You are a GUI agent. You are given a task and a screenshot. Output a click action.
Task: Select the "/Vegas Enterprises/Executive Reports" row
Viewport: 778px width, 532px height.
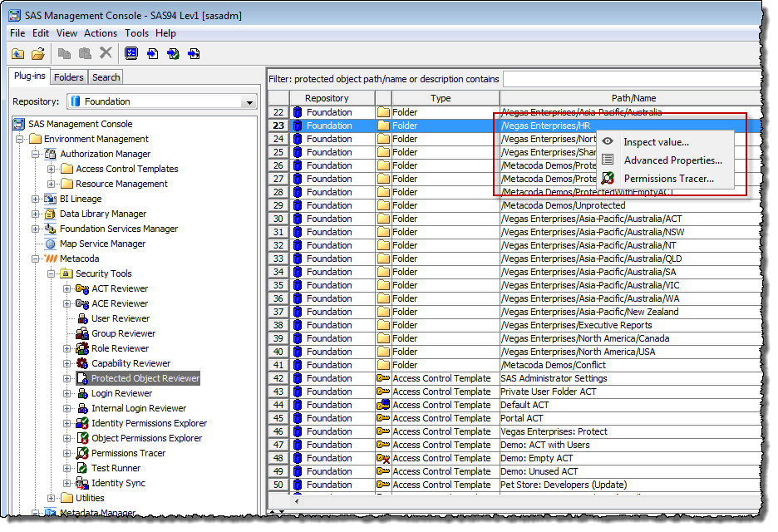pos(515,325)
